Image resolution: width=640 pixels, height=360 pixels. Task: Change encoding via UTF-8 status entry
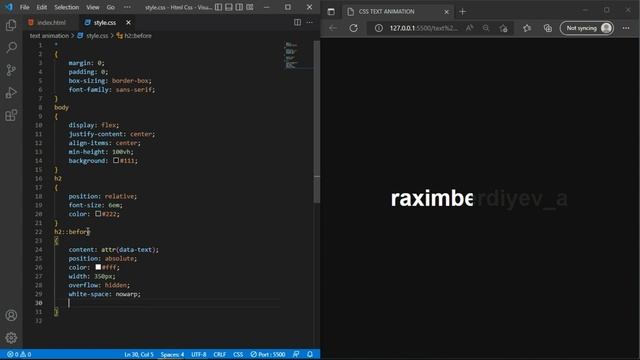[x=199, y=354]
